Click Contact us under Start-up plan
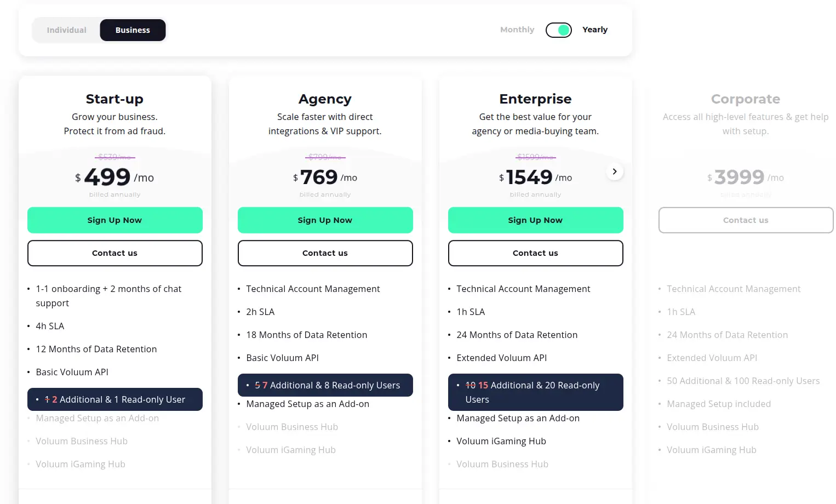Screen dimensions: 836x504 point(114,253)
